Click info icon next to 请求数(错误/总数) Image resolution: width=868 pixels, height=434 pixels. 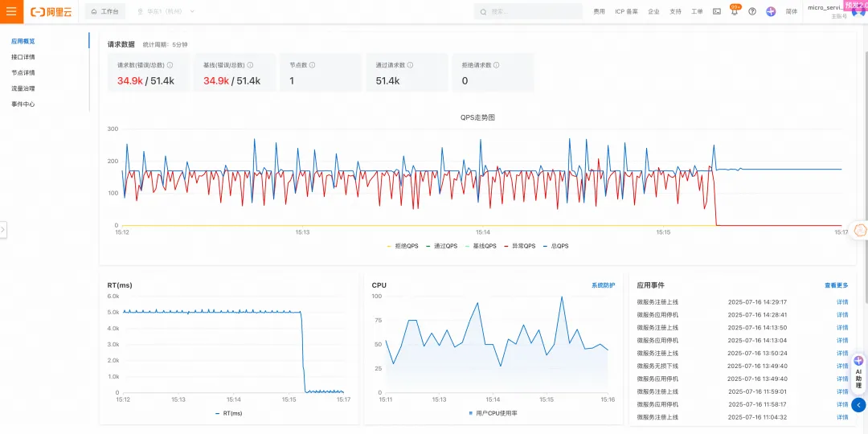pos(170,65)
